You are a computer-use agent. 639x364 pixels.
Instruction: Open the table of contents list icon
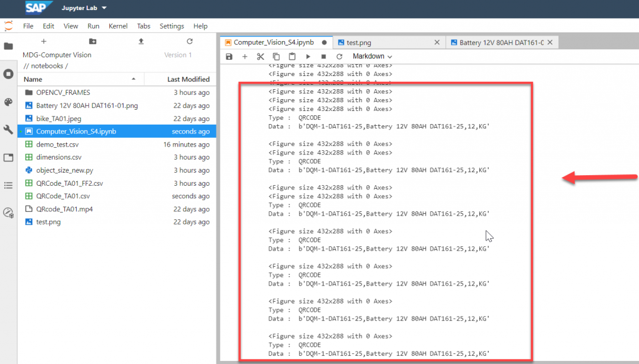click(x=8, y=185)
